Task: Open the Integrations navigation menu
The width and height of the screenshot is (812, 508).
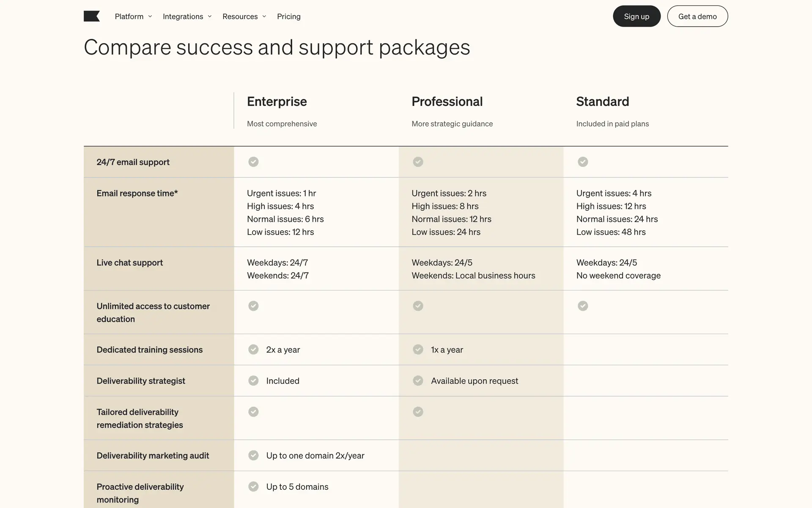Action: 183,17
